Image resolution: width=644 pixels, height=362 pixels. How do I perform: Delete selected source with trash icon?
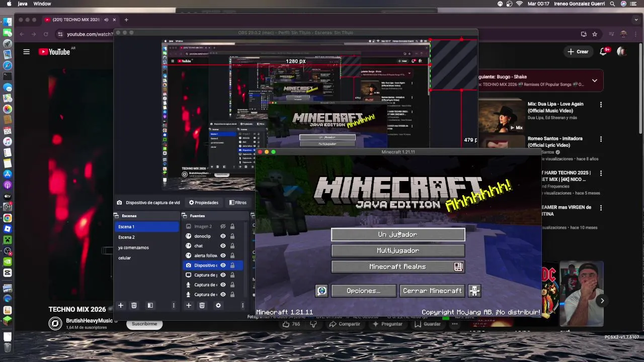[202, 306]
